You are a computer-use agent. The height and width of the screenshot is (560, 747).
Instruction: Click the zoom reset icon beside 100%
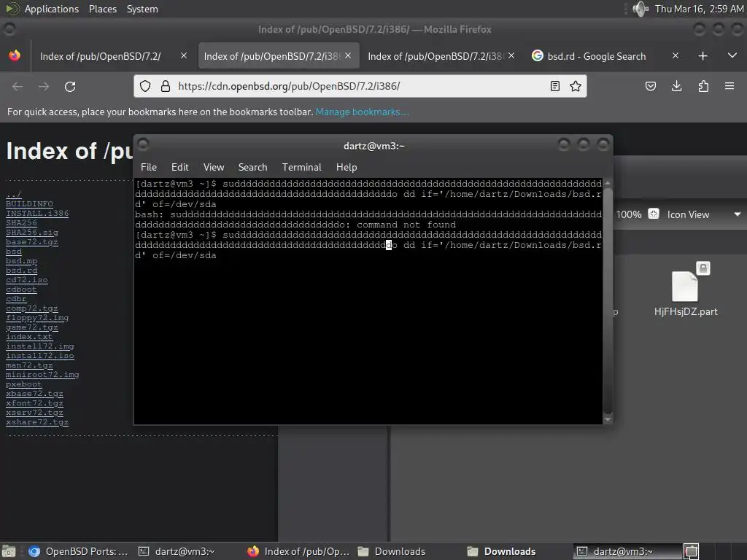pos(654,214)
